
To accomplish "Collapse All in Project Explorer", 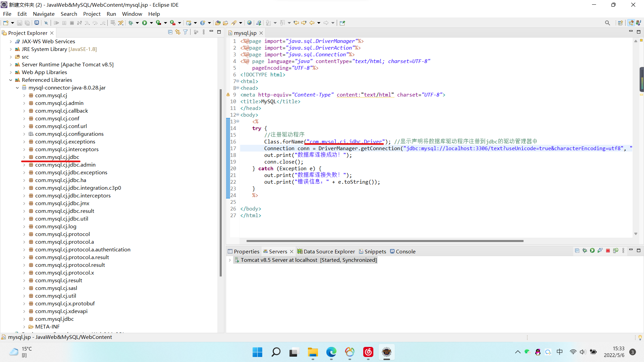I will pos(170,32).
